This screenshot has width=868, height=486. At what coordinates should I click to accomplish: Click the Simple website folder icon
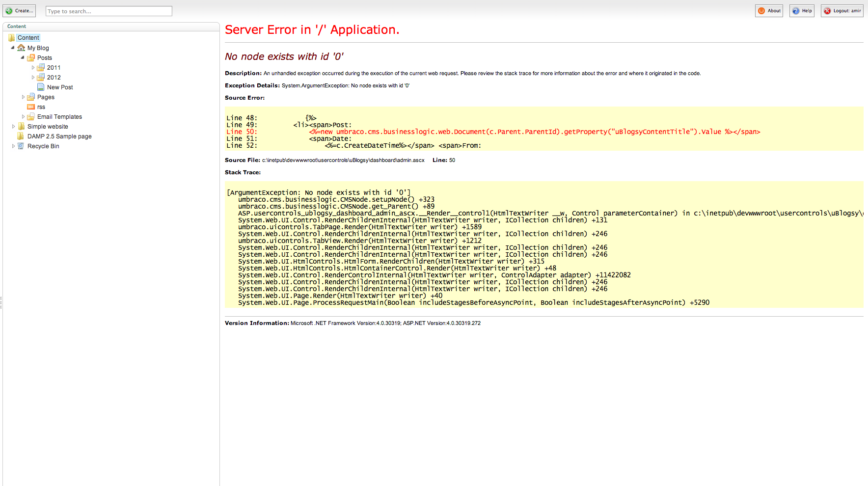[21, 126]
